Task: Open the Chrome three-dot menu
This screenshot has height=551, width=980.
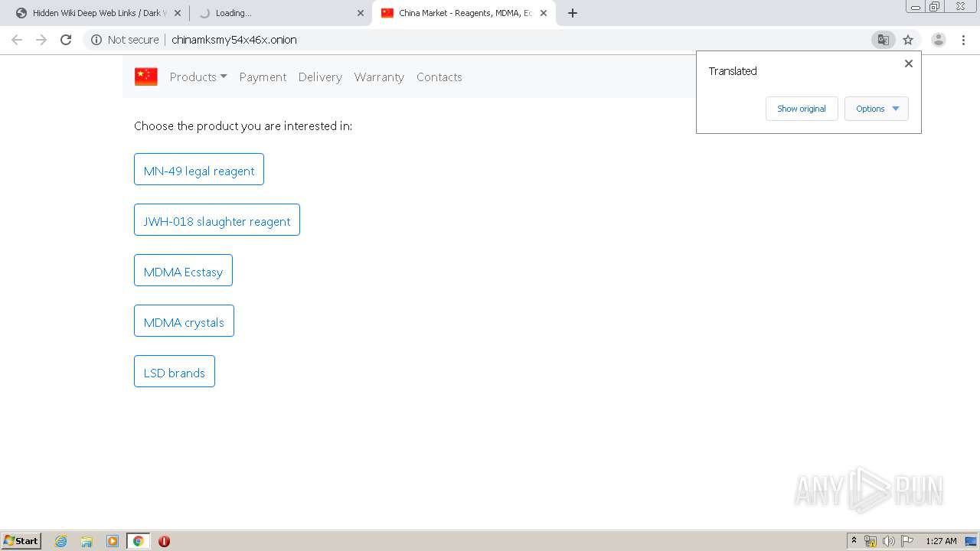Action: click(x=963, y=40)
